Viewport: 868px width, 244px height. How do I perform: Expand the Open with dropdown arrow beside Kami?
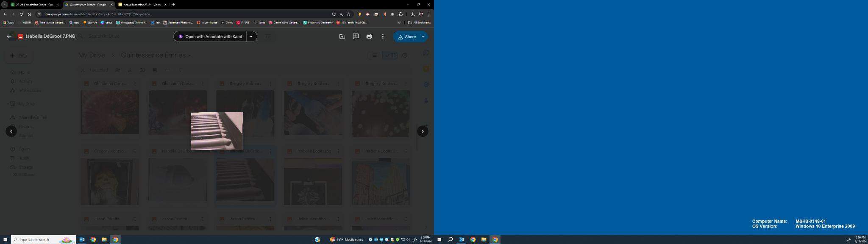(x=251, y=36)
